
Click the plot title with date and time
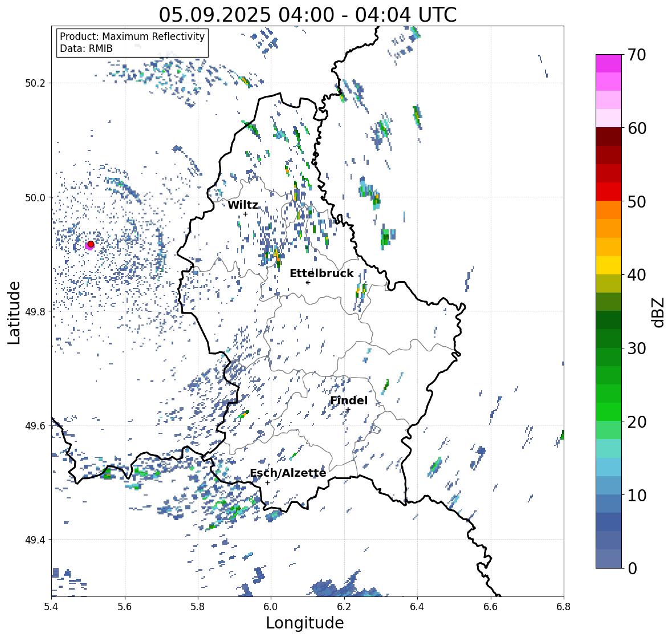[308, 15]
